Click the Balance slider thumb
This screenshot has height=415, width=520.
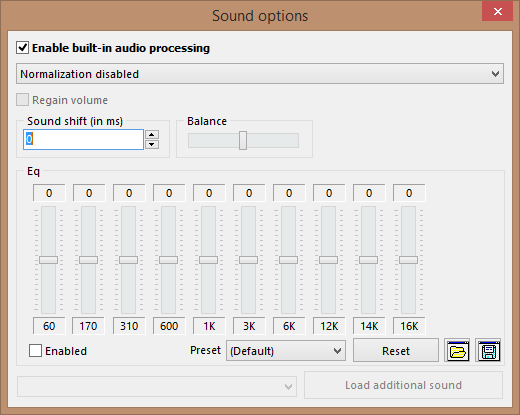click(x=243, y=140)
